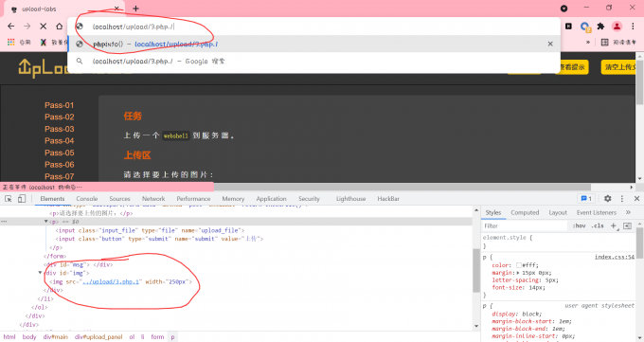Switch to the Layout pane tab
This screenshot has height=342, width=644.
[558, 212]
